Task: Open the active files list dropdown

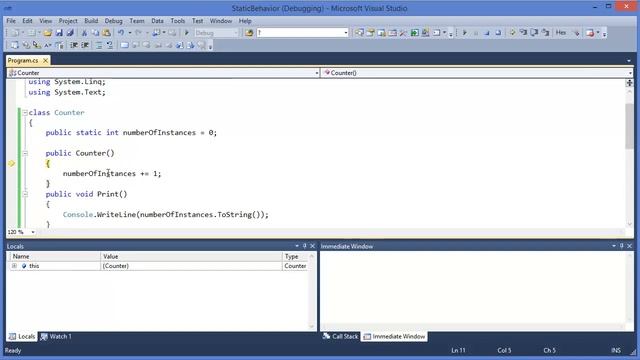Action: pyautogui.click(x=629, y=60)
